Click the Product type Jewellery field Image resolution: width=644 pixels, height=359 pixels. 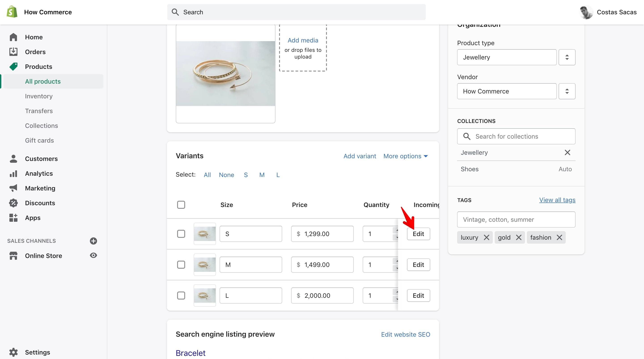pyautogui.click(x=506, y=57)
